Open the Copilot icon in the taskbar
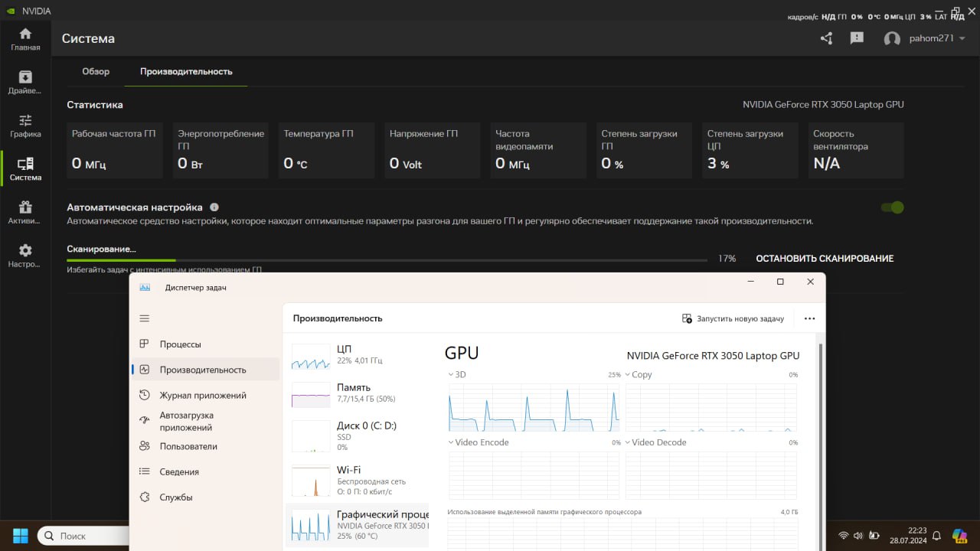Image resolution: width=980 pixels, height=551 pixels. 960,536
